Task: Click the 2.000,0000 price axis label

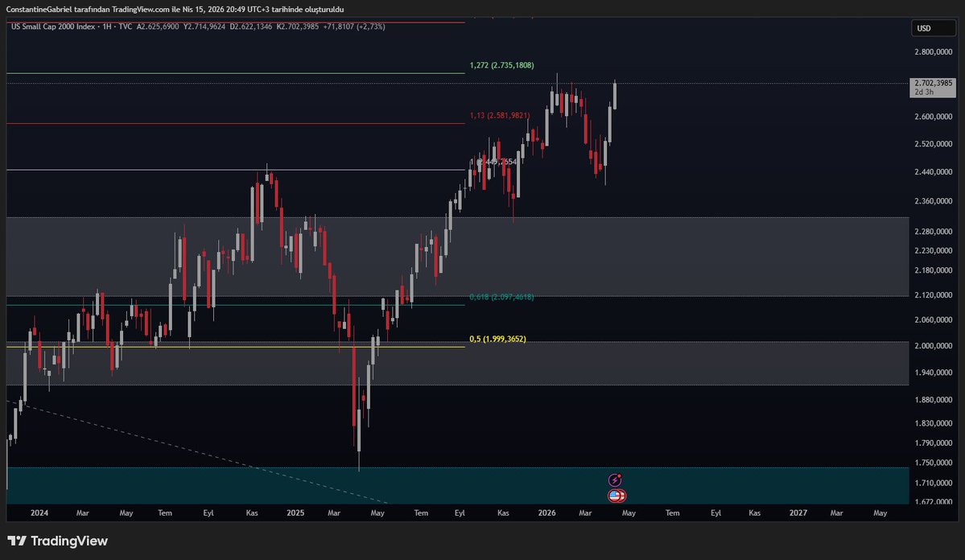Action: coord(933,346)
